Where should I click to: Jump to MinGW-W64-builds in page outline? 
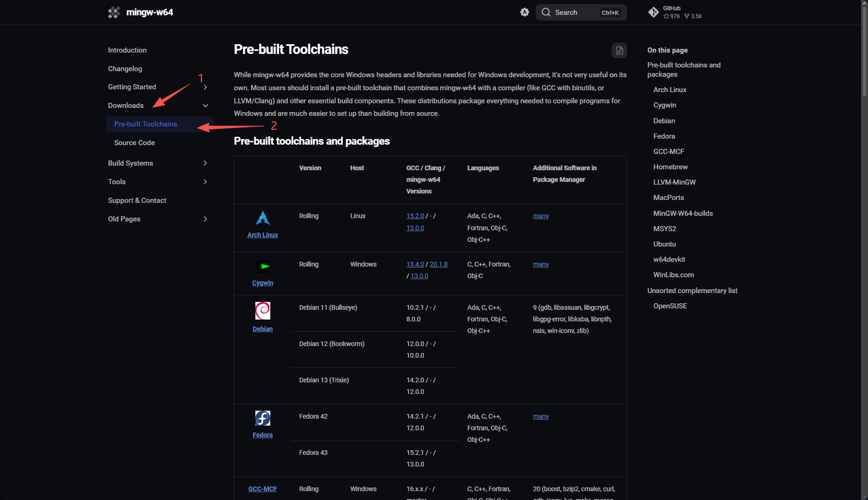tap(683, 213)
